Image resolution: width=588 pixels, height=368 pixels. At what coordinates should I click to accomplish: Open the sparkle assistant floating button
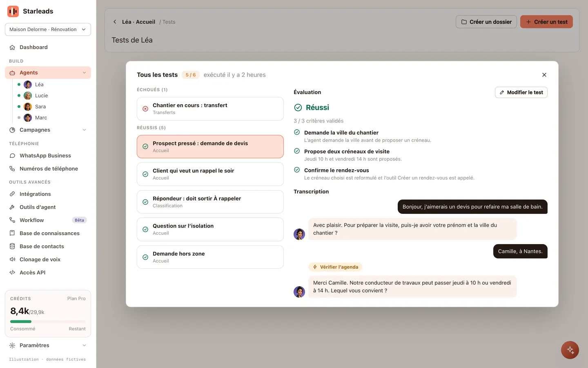pyautogui.click(x=570, y=350)
